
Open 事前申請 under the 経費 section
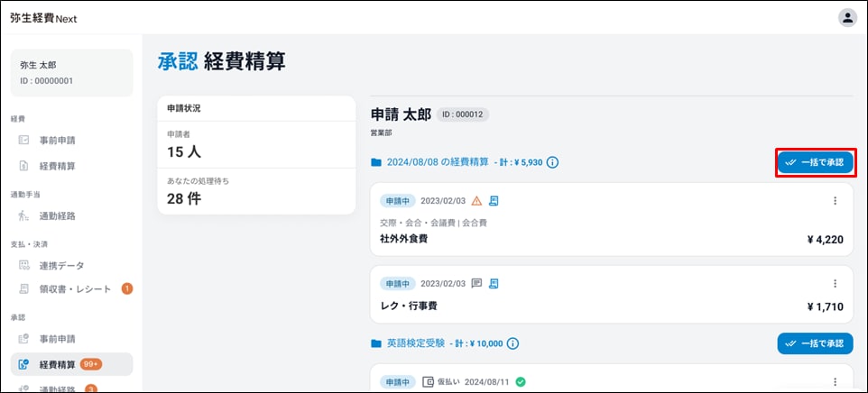(57, 141)
